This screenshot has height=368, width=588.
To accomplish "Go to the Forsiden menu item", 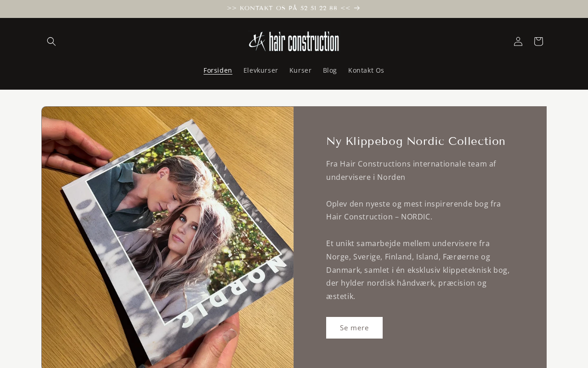I will tap(218, 70).
